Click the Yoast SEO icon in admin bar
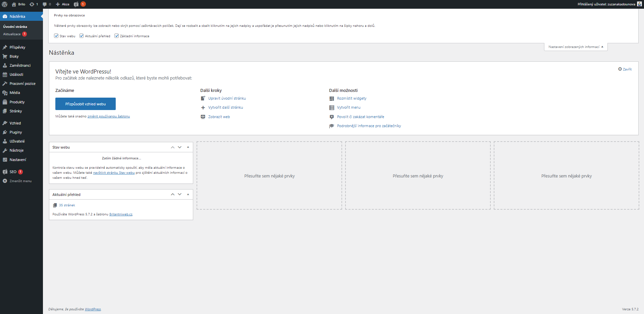Image resolution: width=644 pixels, height=314 pixels. click(76, 4)
